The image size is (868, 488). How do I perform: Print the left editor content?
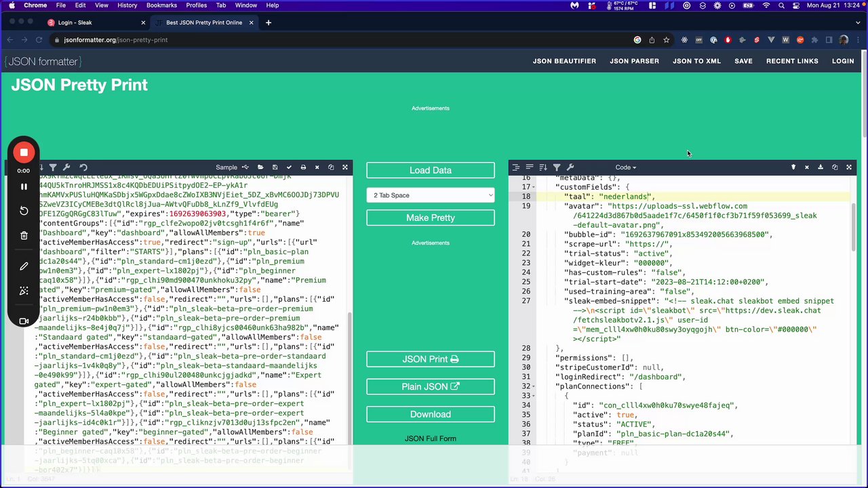pos(303,167)
